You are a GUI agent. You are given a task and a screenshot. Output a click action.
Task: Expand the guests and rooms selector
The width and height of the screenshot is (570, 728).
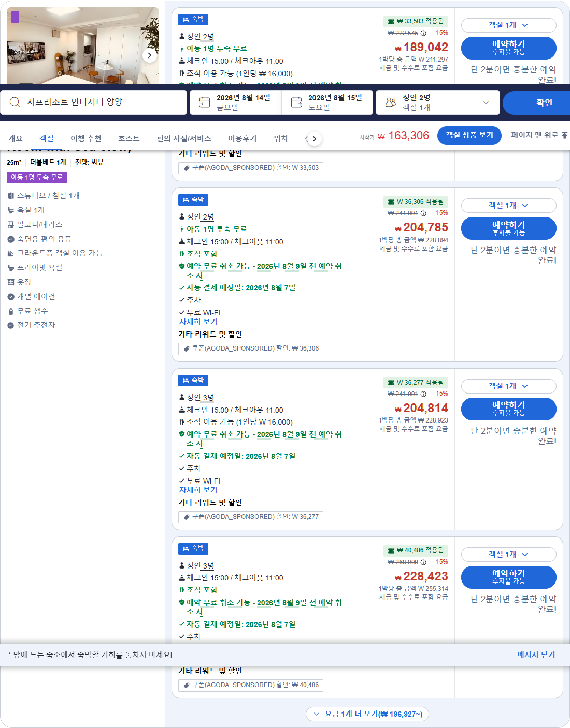(437, 103)
